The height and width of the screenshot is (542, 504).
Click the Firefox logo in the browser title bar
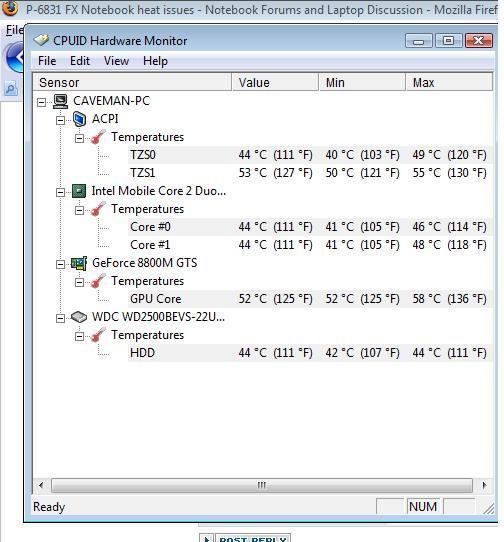(10, 8)
